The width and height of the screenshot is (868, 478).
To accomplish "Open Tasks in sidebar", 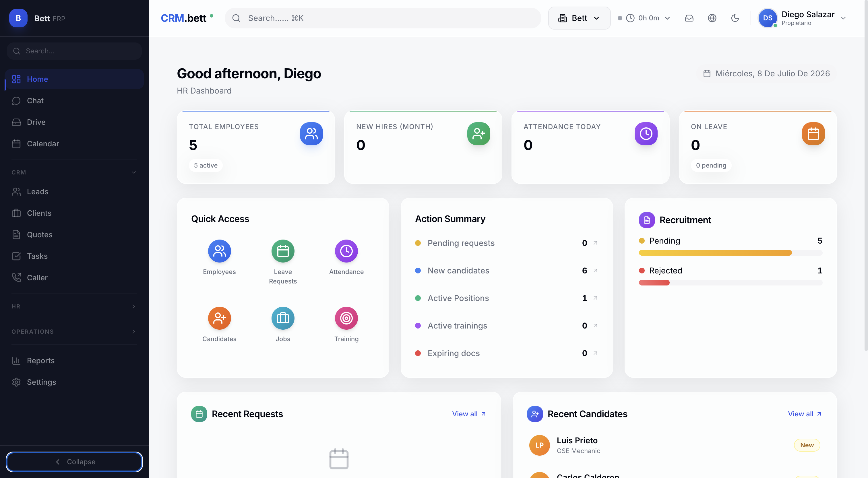I will pos(74,256).
